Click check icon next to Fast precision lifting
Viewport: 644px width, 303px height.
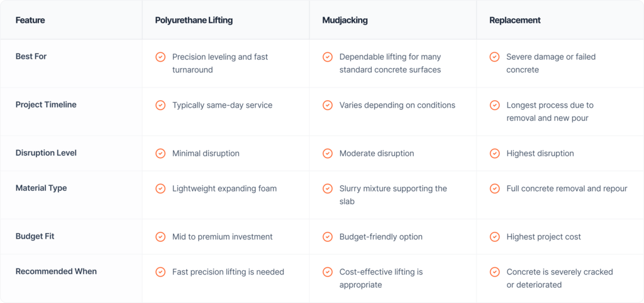[x=160, y=272]
